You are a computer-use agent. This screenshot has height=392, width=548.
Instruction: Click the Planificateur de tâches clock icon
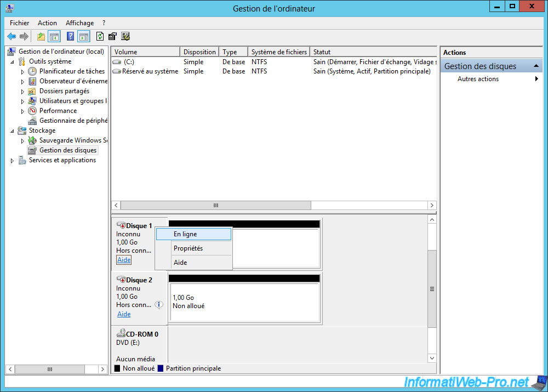point(32,71)
